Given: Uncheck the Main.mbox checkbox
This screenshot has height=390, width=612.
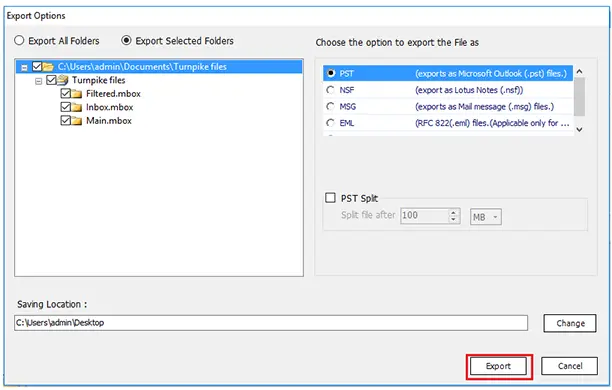Looking at the screenshot, I should tap(66, 121).
